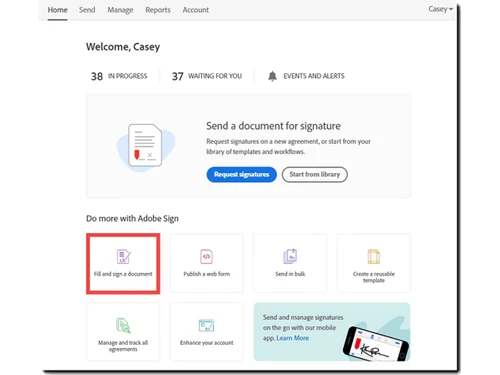Open the Events and Alerts text link
Image resolution: width=500 pixels, height=375 pixels.
314,76
